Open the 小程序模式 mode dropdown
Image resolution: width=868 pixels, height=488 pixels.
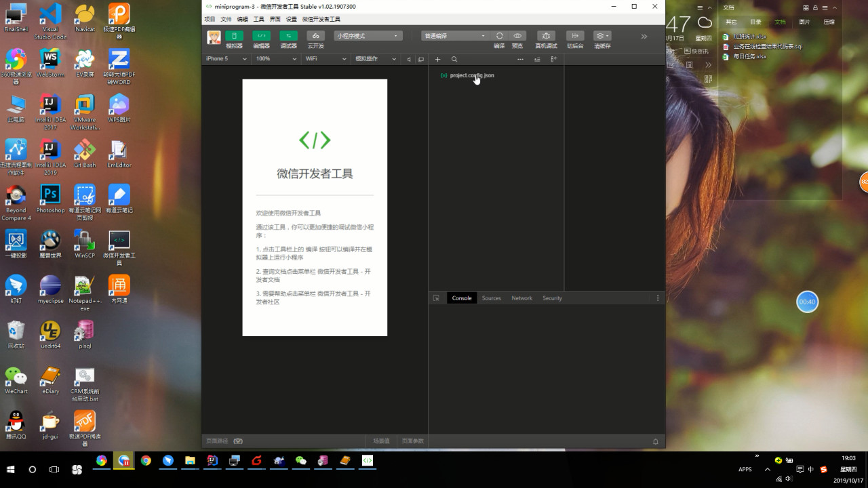coord(368,36)
